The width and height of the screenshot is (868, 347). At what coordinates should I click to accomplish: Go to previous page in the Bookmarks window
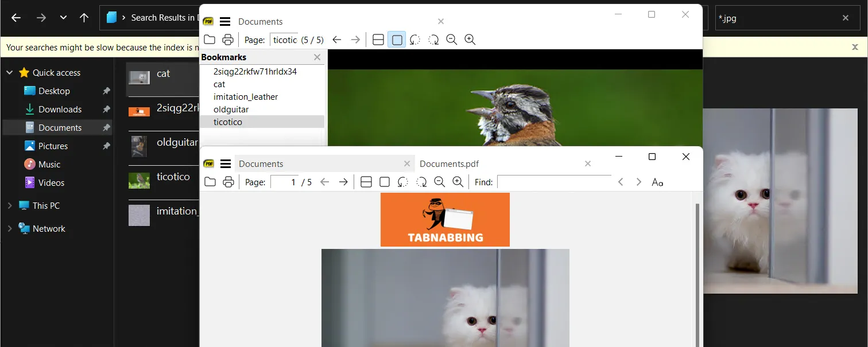(337, 40)
